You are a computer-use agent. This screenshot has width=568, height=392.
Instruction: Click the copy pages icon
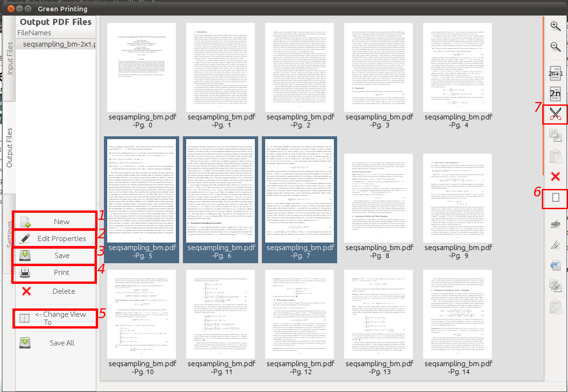click(x=556, y=136)
